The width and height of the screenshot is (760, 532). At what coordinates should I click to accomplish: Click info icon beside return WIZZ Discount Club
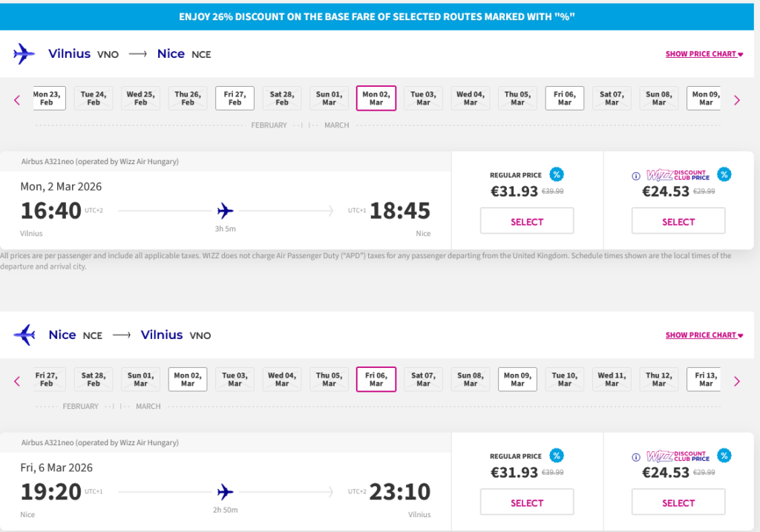[636, 457]
